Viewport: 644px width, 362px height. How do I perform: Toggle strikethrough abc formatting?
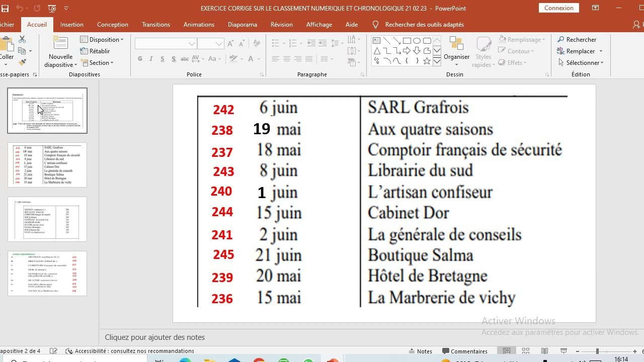click(185, 59)
